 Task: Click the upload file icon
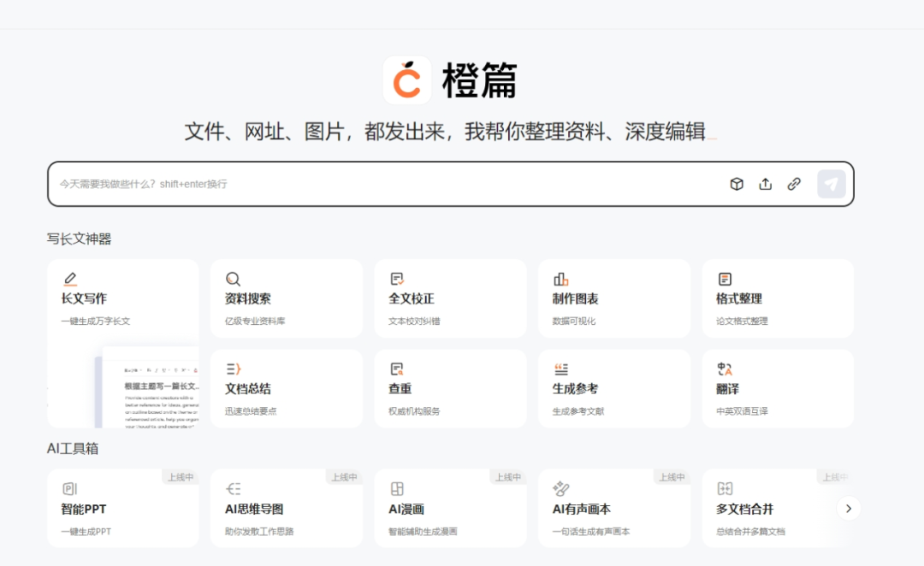(x=765, y=184)
